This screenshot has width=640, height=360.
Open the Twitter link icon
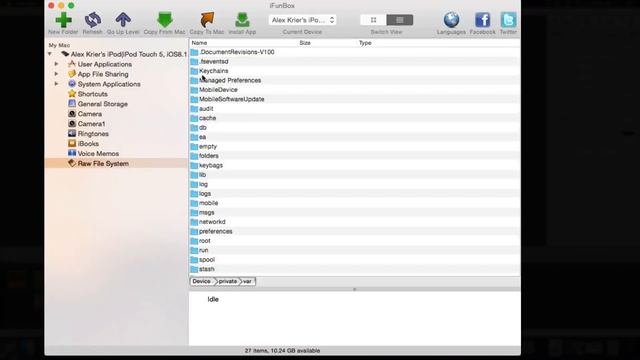[x=508, y=20]
